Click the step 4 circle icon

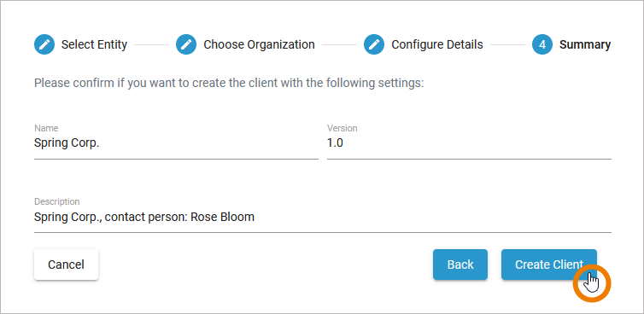tap(542, 44)
